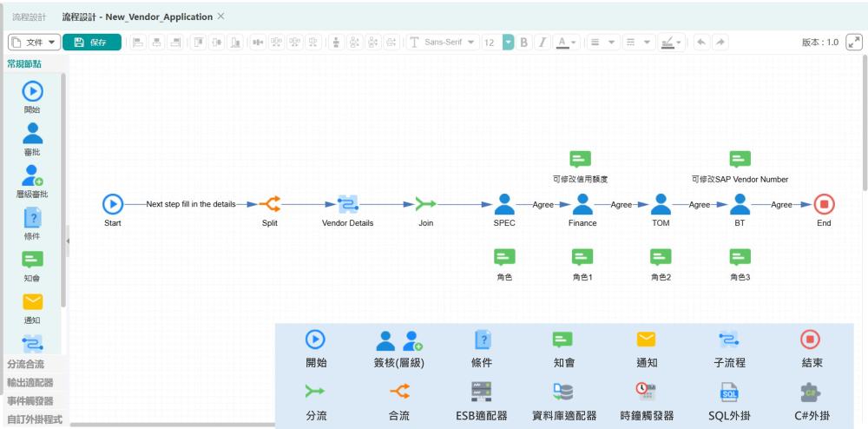Screen dimensions: 868x429
Task: Toggle bold text formatting
Action: (523, 43)
